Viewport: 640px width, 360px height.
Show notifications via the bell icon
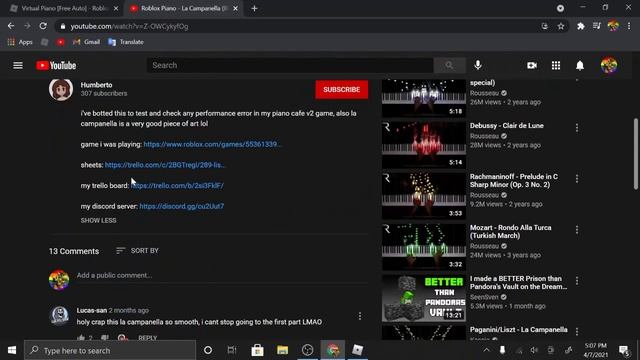pos(580,65)
